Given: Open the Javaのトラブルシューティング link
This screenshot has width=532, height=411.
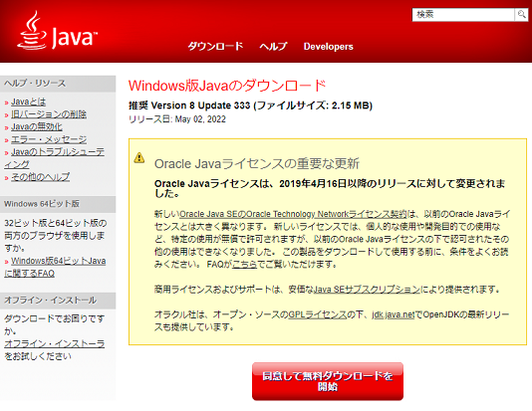Looking at the screenshot, I should click(x=54, y=158).
